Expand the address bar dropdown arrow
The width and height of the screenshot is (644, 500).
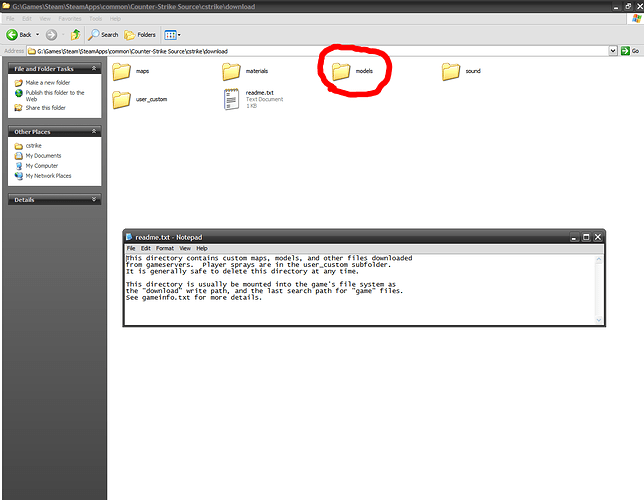[613, 51]
